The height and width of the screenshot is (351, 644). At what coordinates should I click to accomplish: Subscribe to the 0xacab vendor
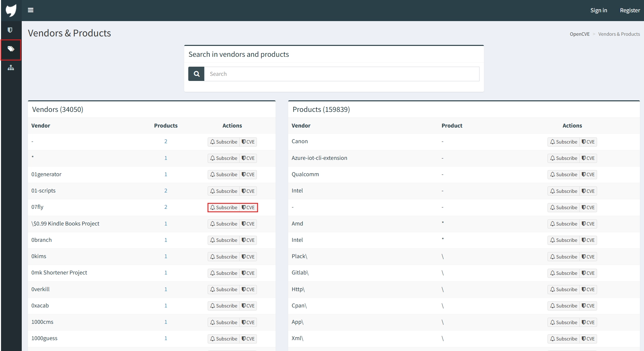click(x=224, y=306)
